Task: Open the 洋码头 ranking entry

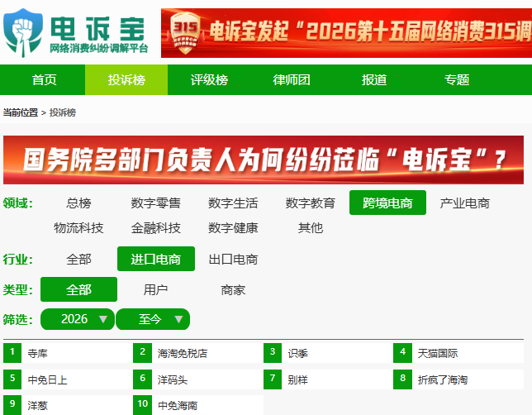Action: click(x=173, y=379)
